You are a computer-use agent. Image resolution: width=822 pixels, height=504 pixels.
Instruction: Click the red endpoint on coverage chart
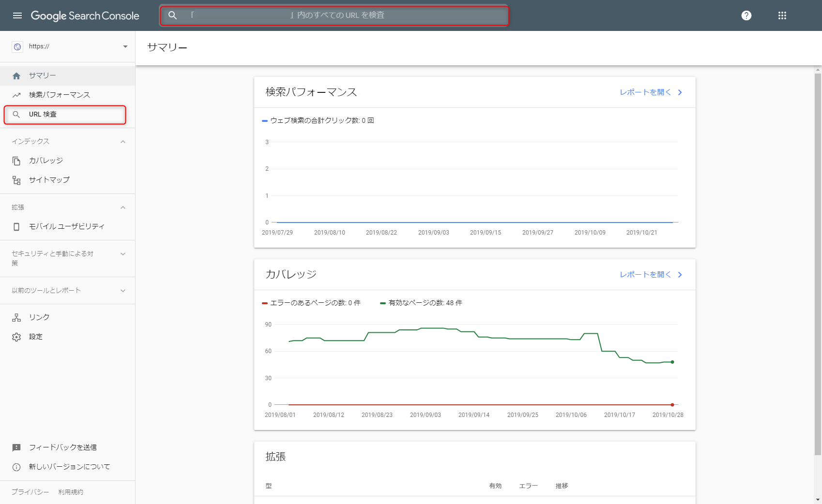pos(672,405)
